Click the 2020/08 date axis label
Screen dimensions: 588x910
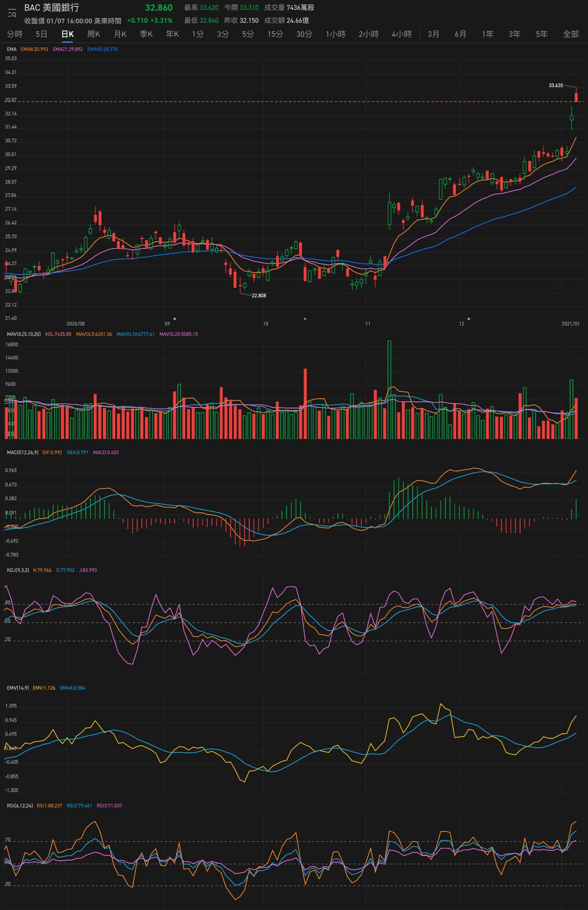tap(76, 324)
